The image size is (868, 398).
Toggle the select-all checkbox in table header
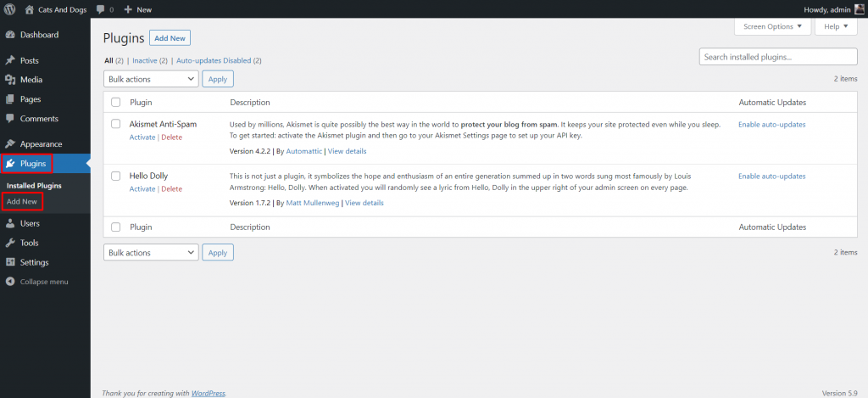click(x=116, y=103)
